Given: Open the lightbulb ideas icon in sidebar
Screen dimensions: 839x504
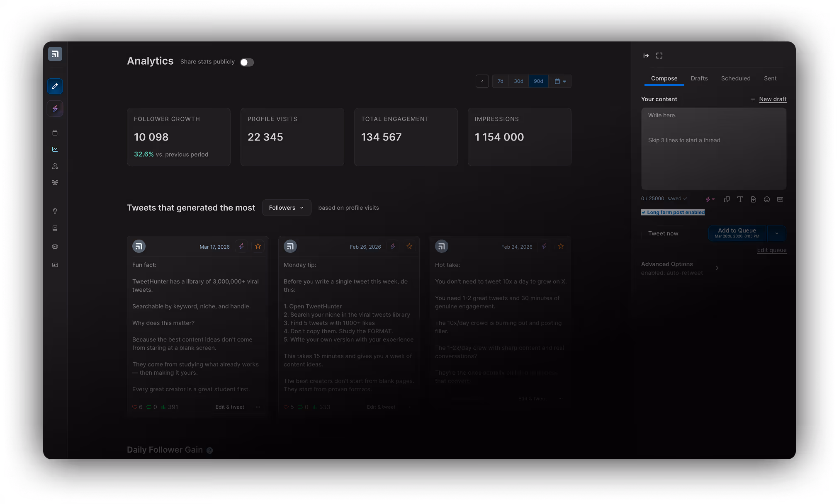Looking at the screenshot, I should [55, 211].
